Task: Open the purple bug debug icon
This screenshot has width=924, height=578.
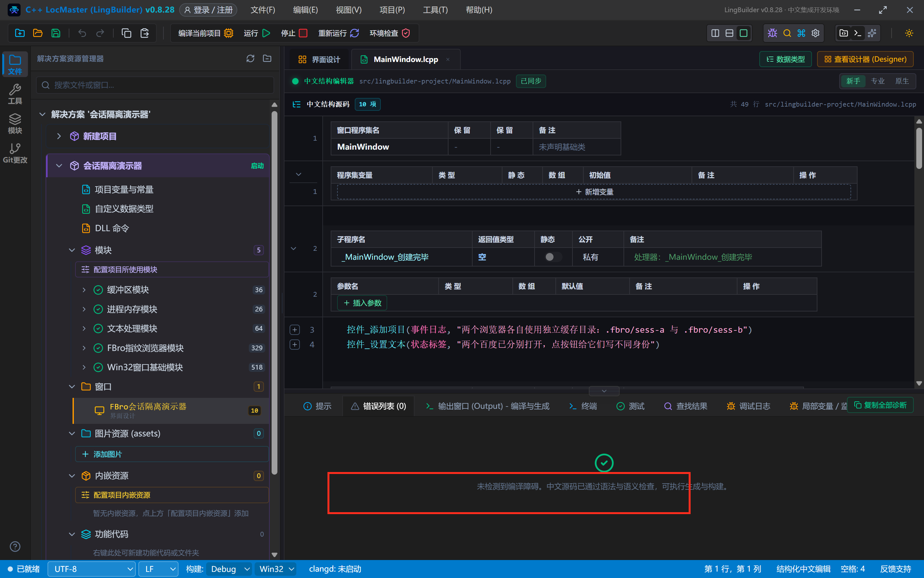Action: click(772, 33)
